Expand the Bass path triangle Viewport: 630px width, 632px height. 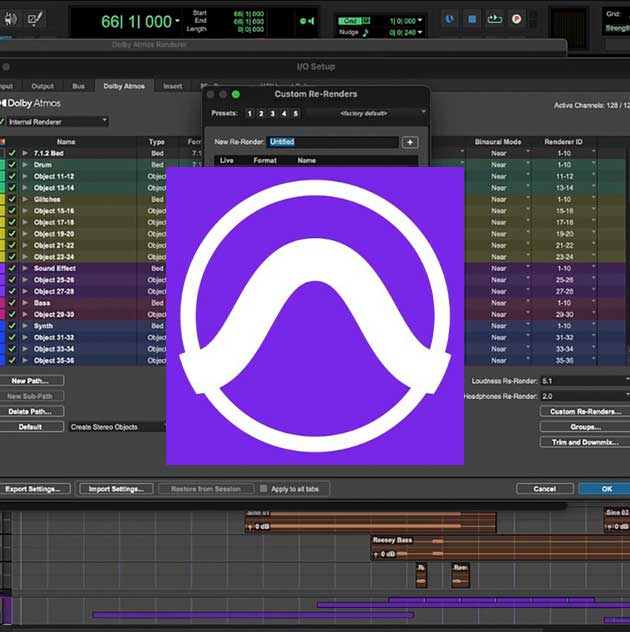pyautogui.click(x=25, y=303)
